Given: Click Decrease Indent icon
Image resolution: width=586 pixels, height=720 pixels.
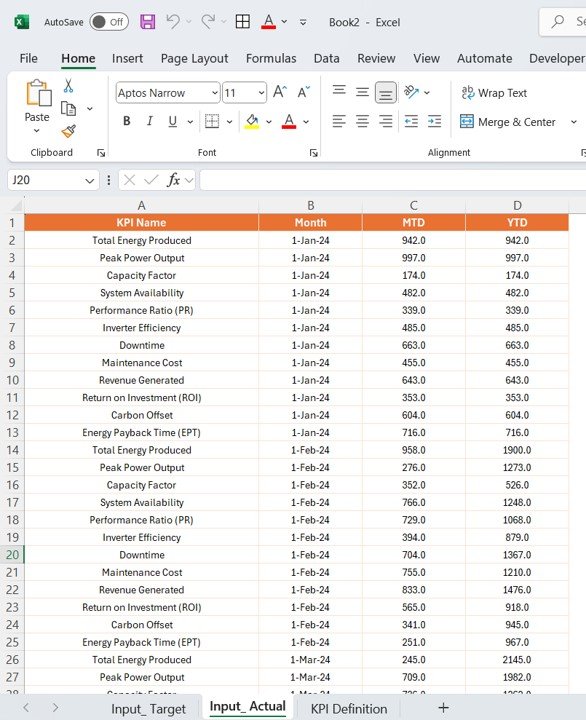Looking at the screenshot, I should pos(411,121).
